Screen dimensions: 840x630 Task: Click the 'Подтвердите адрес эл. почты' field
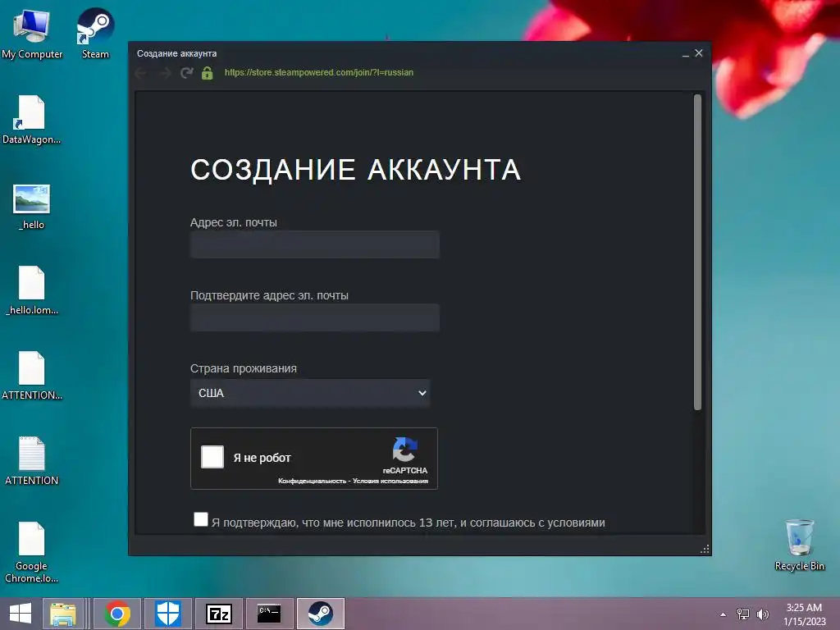pos(315,317)
